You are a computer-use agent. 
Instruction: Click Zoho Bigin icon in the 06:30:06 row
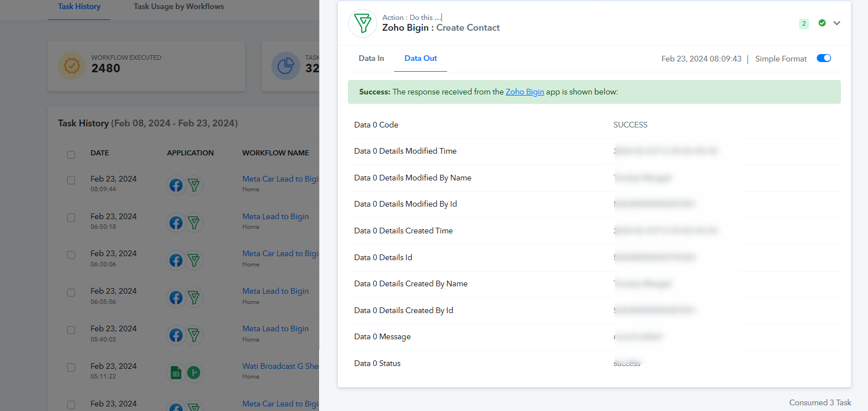point(195,260)
